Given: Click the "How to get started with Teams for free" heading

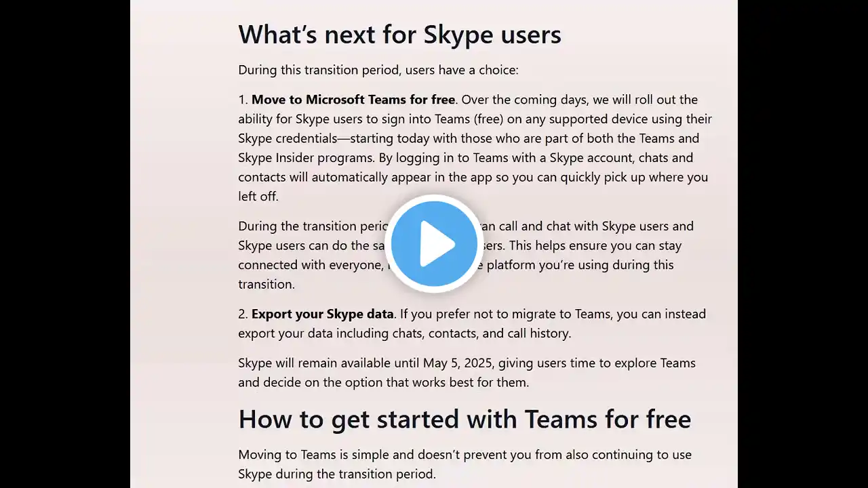Looking at the screenshot, I should coord(465,419).
